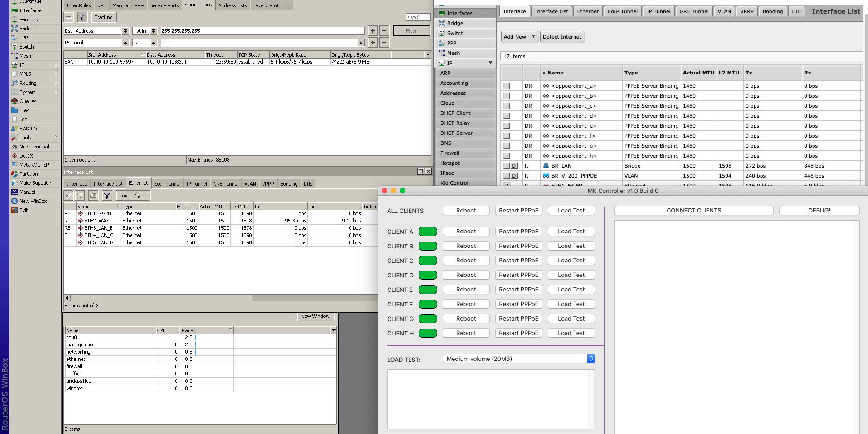Open Bridge in the WebFig sidebar
868x434 pixels.
tap(455, 23)
